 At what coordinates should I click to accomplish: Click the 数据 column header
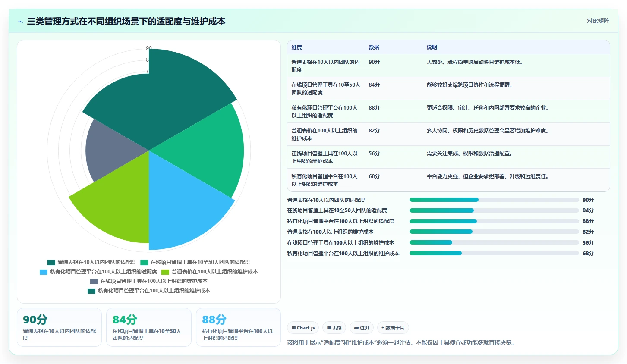click(x=374, y=47)
